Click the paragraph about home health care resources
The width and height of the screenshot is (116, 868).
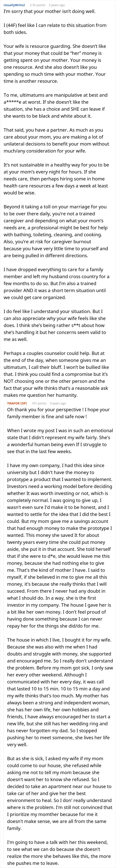[x=56, y=179]
